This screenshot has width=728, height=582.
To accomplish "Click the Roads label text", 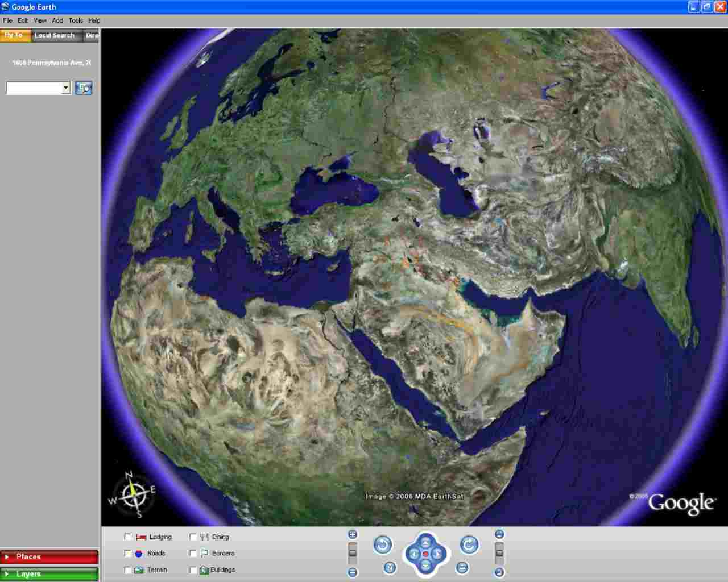I will point(156,554).
